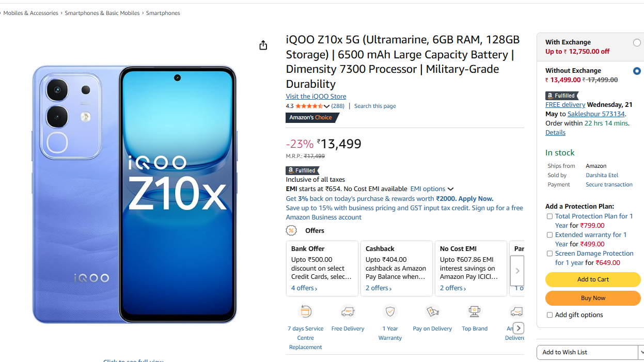Screen dimensions: 644x362
Task: Open Smartphones & Basic Mobiles breadcrumb
Action: pos(102,13)
